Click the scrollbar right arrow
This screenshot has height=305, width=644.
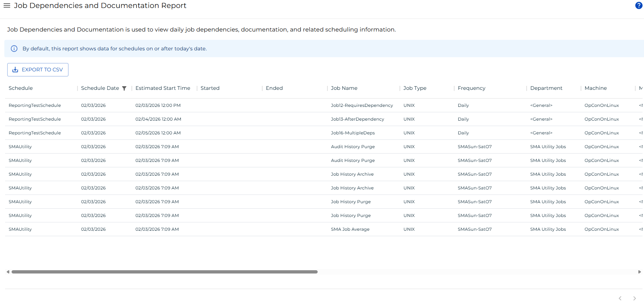point(639,272)
